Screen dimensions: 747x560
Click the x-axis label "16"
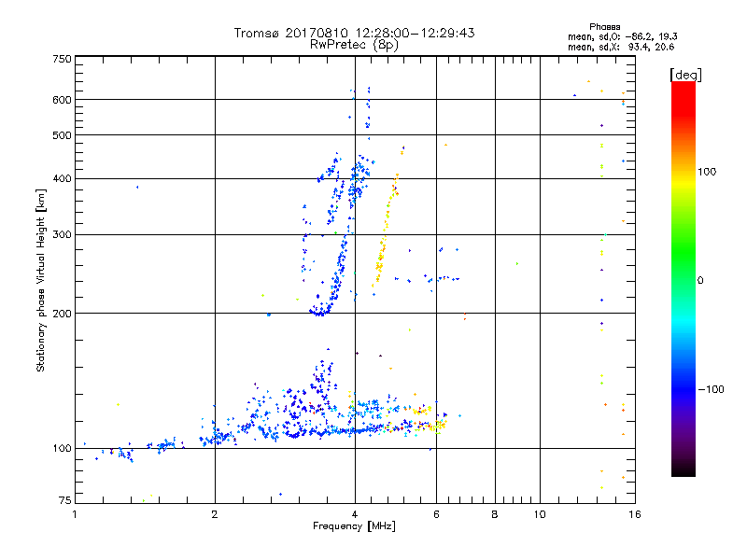point(635,514)
